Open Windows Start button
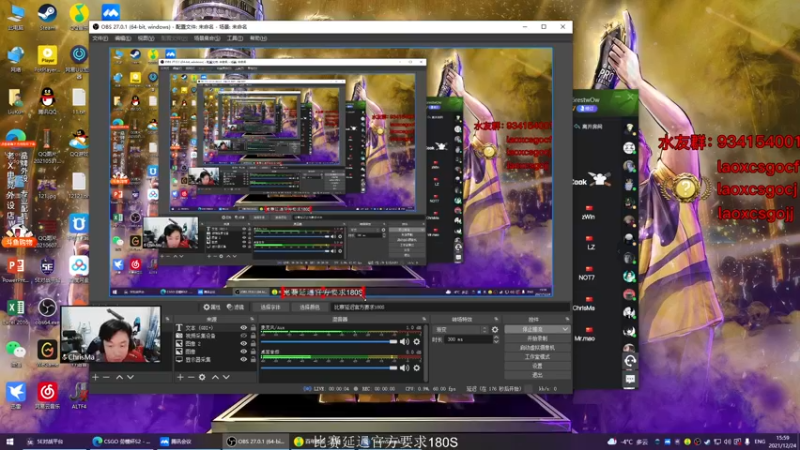Image resolution: width=800 pixels, height=450 pixels. pos(10,441)
